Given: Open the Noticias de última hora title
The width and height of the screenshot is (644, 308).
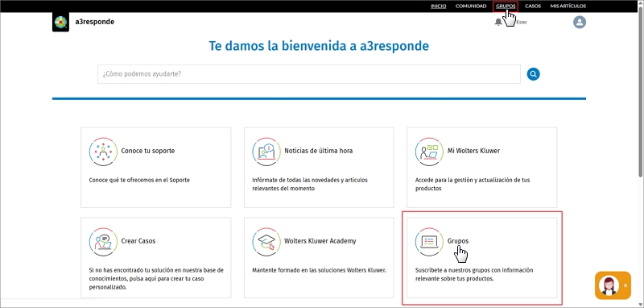Looking at the screenshot, I should [x=318, y=151].
